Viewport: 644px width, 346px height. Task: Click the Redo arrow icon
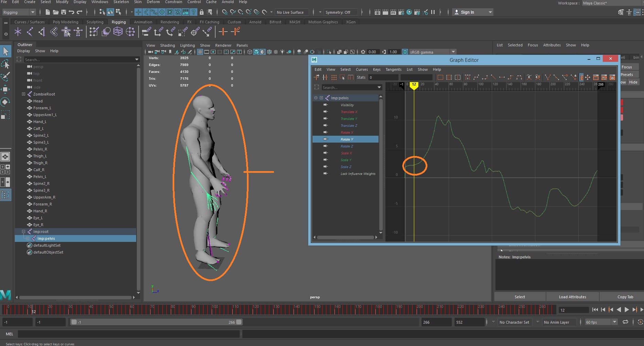79,12
